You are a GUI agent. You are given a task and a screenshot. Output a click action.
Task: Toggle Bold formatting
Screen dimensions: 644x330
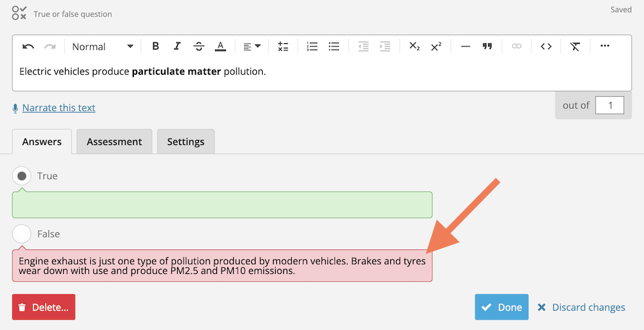155,46
